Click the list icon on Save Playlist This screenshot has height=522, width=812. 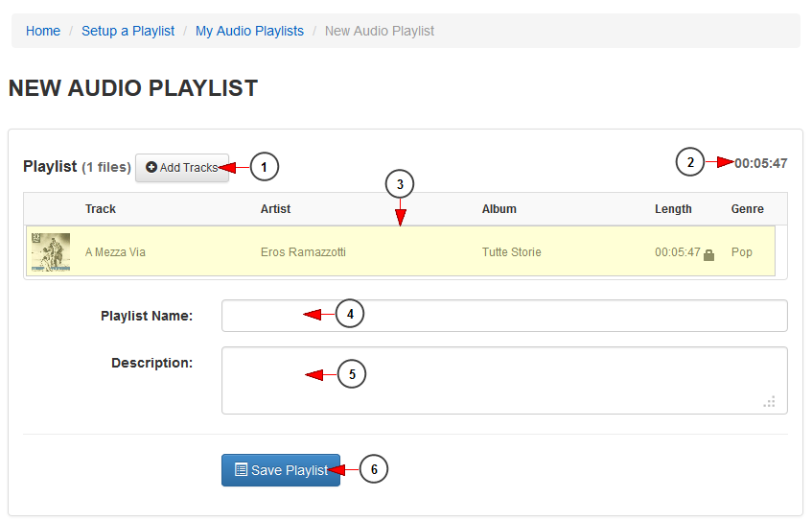[241, 469]
